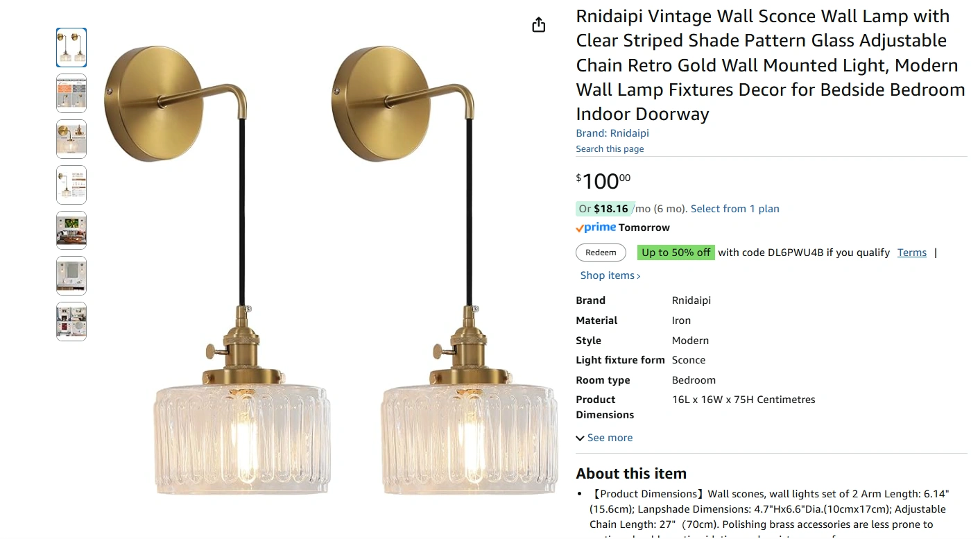This screenshot has width=980, height=539.
Task: Click the Up to 50% off badge
Action: 676,253
